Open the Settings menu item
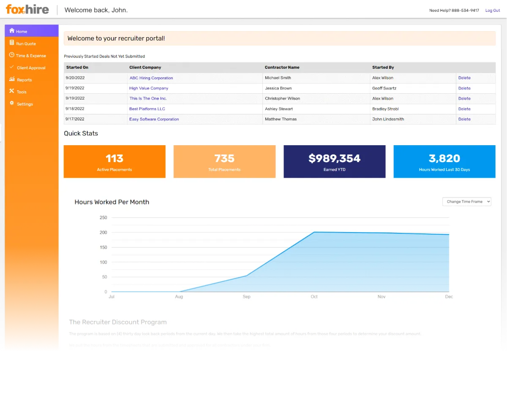 pos(32,104)
